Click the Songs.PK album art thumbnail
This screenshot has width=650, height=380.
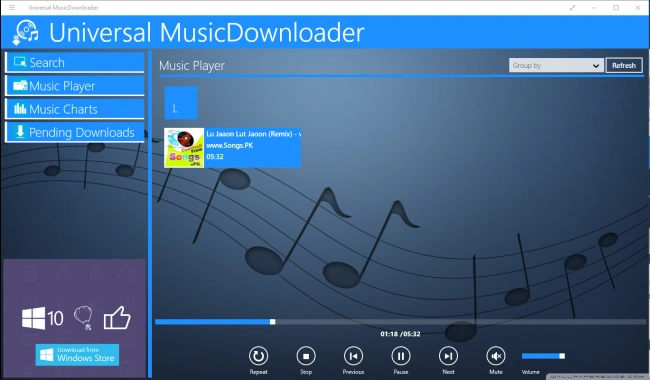[x=184, y=148]
